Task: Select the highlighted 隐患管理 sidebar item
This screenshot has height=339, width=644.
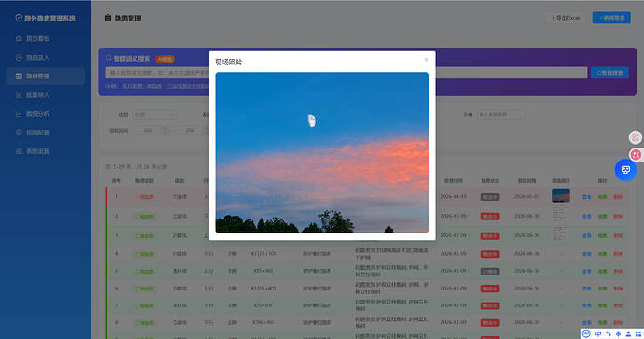Action: tap(45, 77)
